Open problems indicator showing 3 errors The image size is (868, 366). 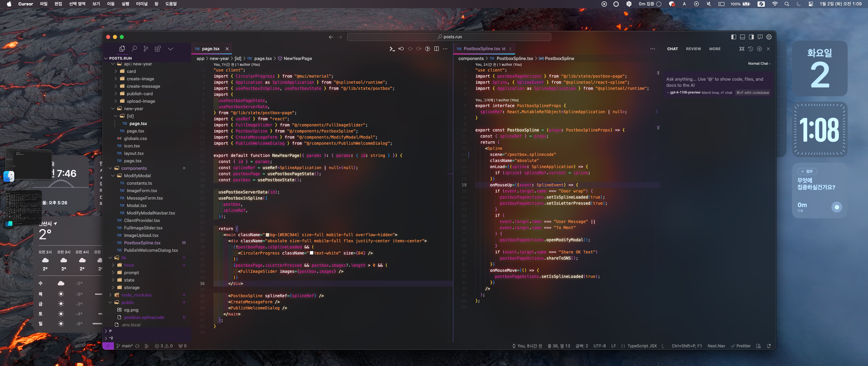(x=164, y=346)
